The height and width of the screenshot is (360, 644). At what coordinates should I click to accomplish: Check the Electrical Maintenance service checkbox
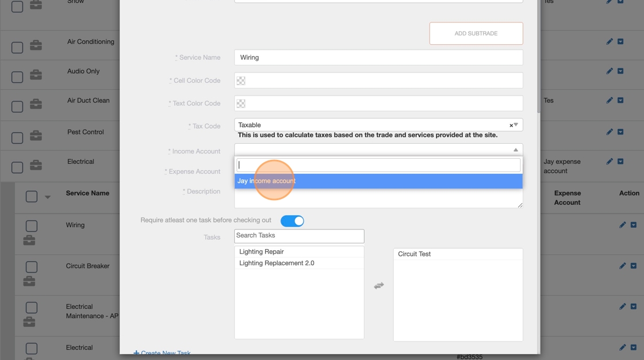32,308
